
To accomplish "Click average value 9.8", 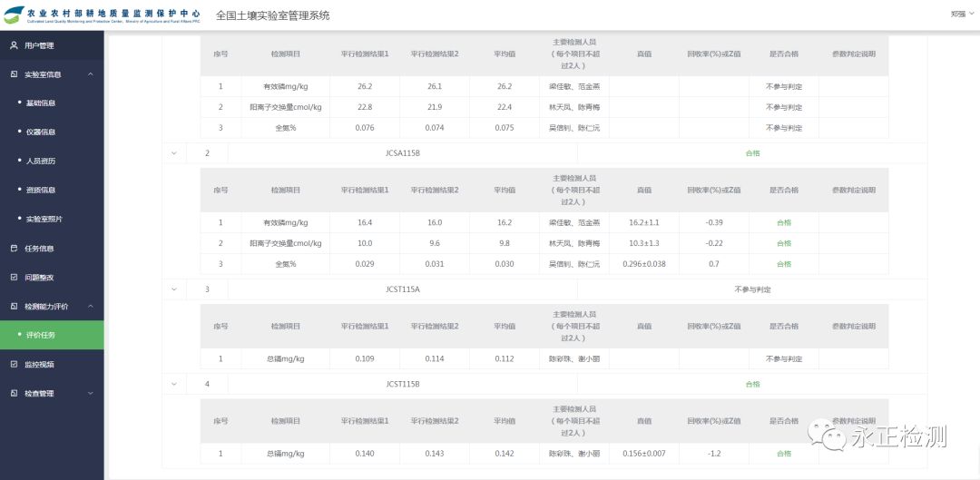I will point(505,242).
